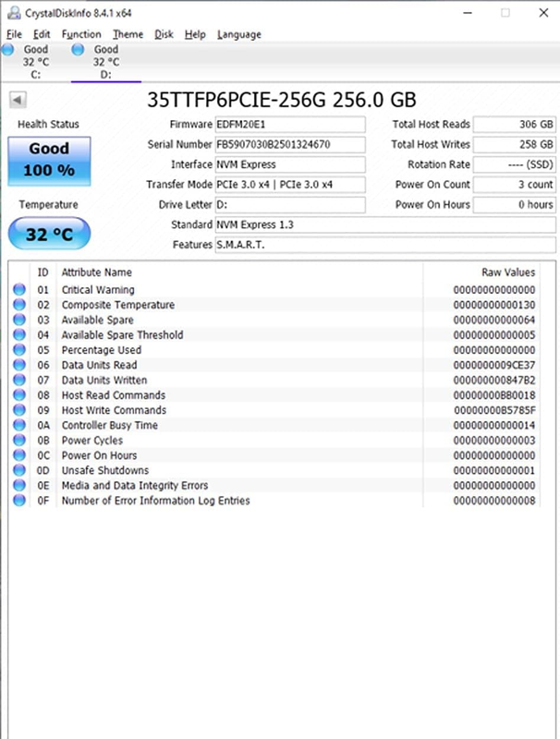The width and height of the screenshot is (560, 739).
Task: Click the Firmware value field
Action: (x=289, y=124)
